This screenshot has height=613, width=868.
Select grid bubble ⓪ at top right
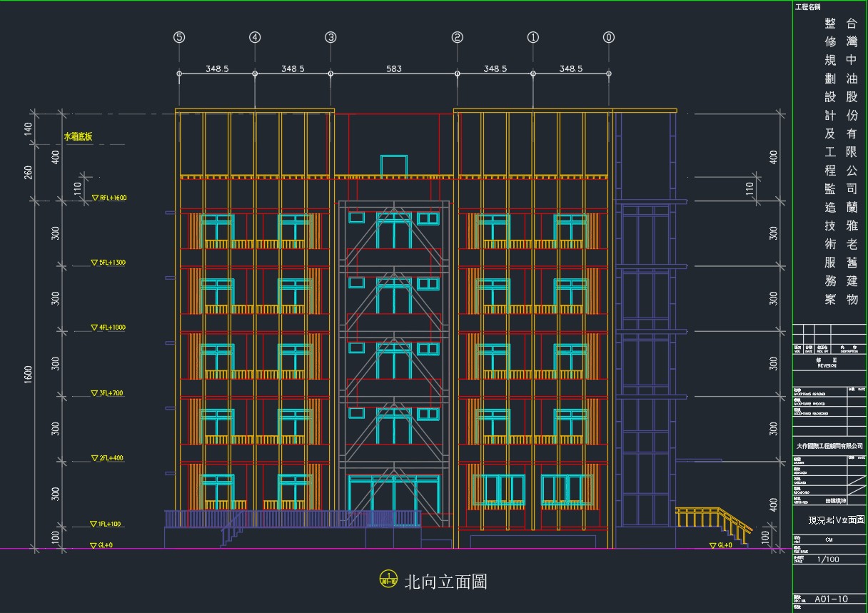point(608,37)
